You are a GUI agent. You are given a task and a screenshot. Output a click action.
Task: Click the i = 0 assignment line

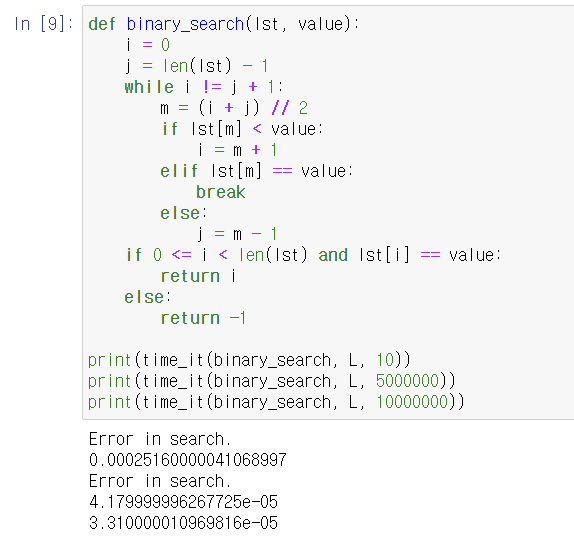(x=148, y=45)
